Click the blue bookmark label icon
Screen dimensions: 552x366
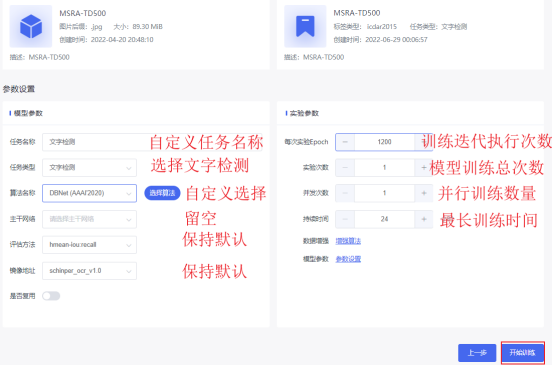pos(305,26)
